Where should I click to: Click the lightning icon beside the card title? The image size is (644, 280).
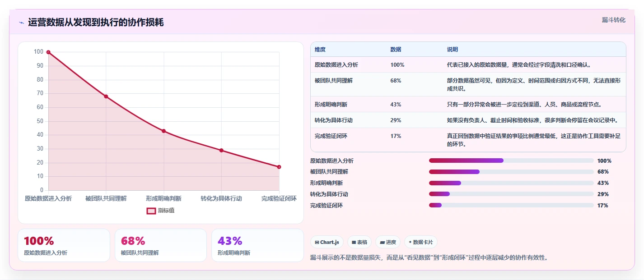point(21,23)
